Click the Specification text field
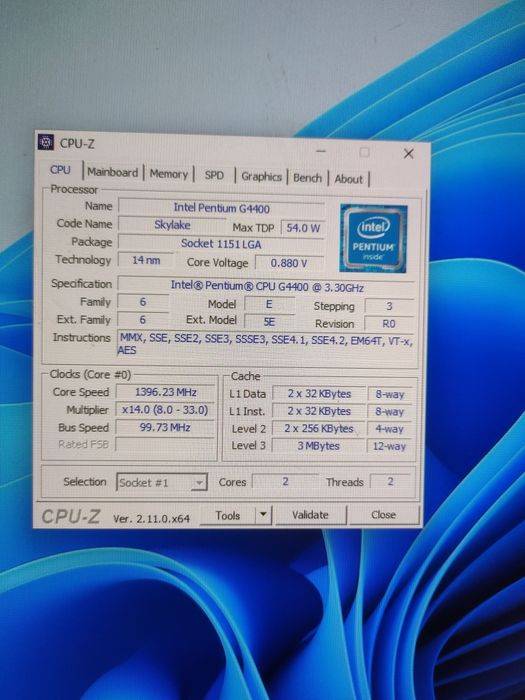 click(267, 286)
